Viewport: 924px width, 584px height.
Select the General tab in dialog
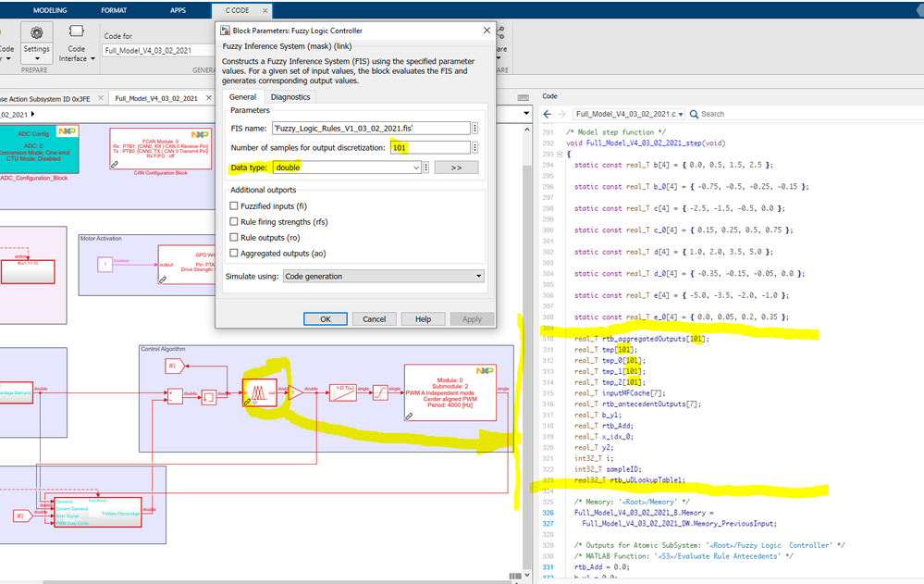point(242,97)
